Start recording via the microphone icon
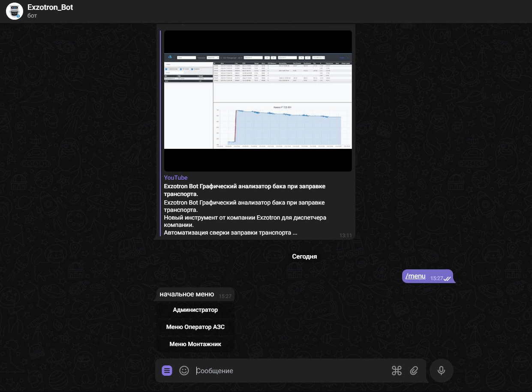This screenshot has width=532, height=392. [x=441, y=370]
